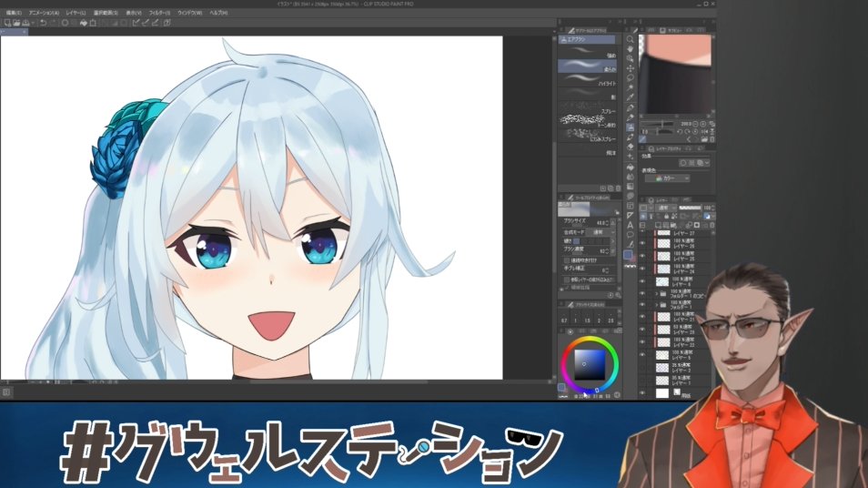Select the Text tool 'A' icon
This screenshot has width=868, height=488.
click(x=630, y=226)
